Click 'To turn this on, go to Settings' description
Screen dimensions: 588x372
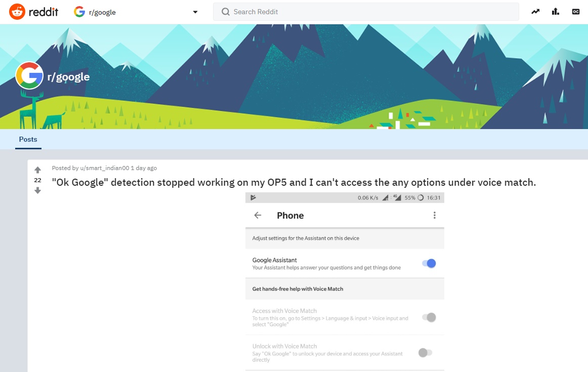[x=330, y=321]
